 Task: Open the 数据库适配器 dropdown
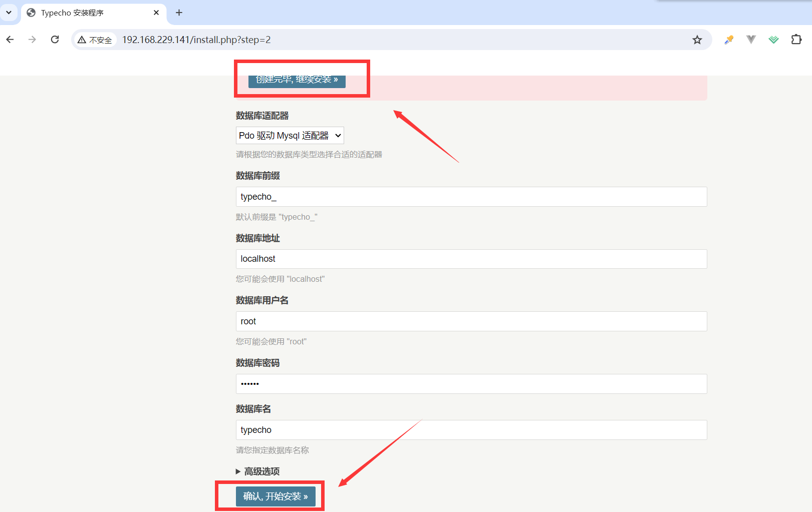(290, 136)
